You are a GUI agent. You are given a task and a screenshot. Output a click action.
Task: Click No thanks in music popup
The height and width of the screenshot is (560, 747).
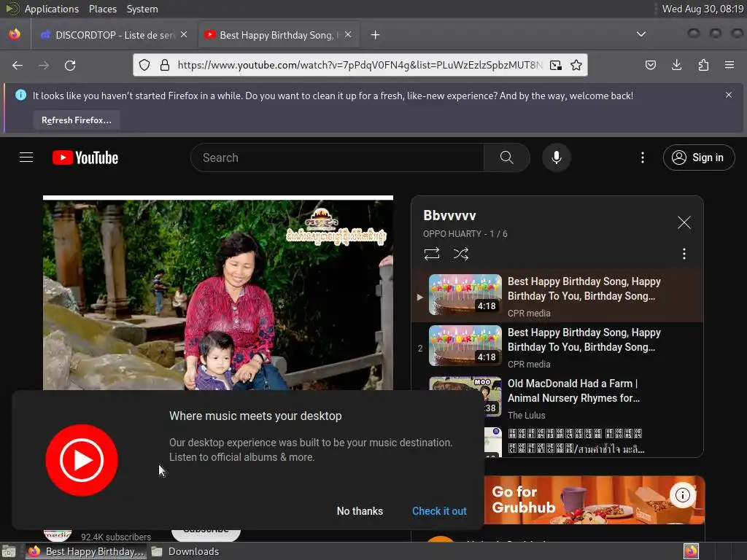pyautogui.click(x=360, y=511)
